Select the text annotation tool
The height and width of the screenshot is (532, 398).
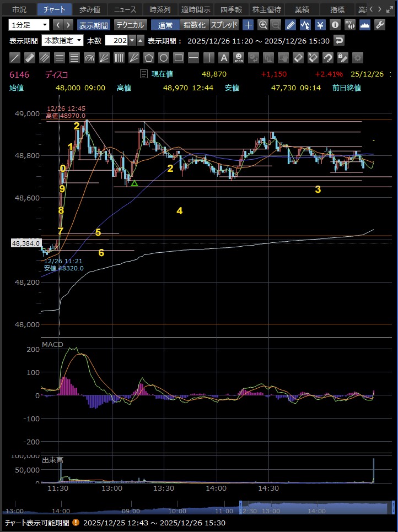[x=223, y=57]
